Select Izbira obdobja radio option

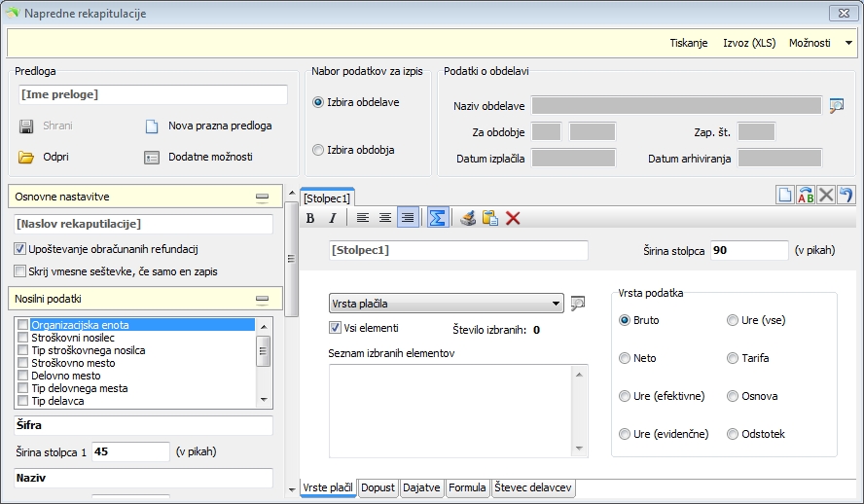[x=317, y=150]
